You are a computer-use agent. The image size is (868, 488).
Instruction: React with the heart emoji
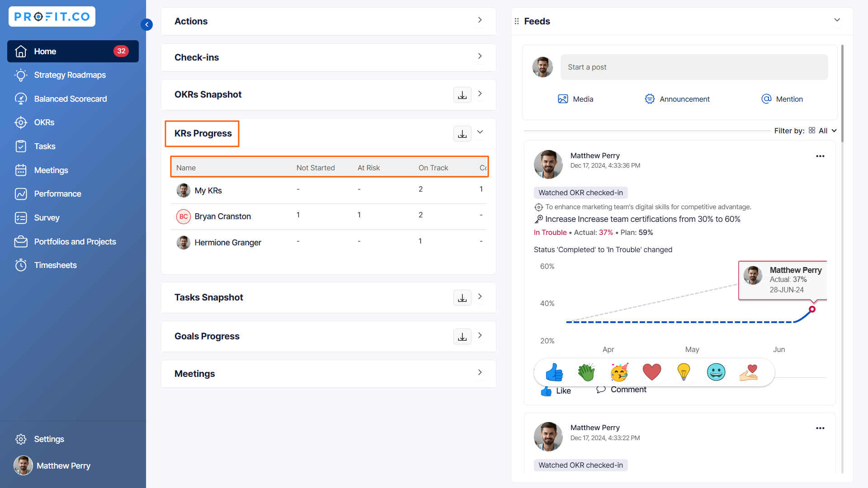651,372
